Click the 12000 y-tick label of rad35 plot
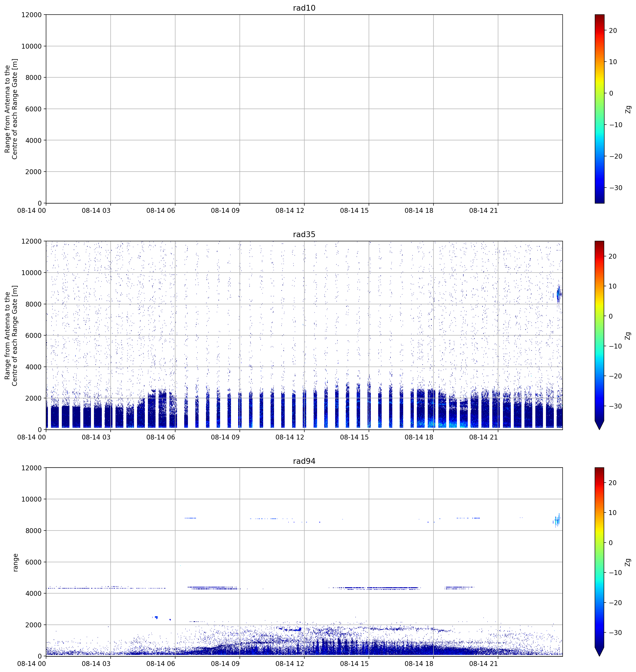Screen dimensions: 636x672 [31, 242]
